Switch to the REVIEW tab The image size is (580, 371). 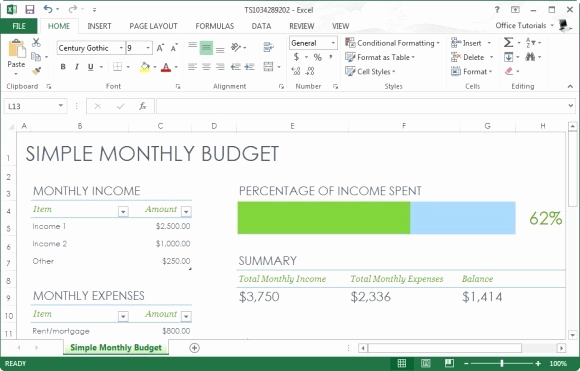(x=301, y=26)
